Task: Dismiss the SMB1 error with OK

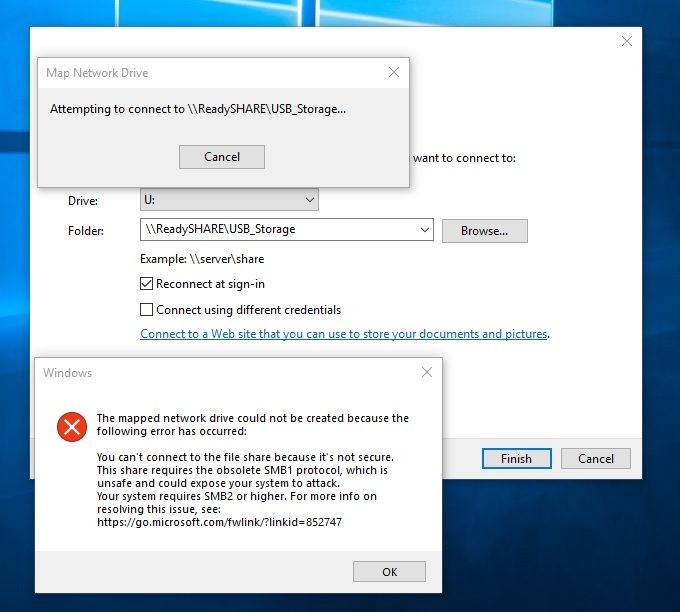Action: (x=389, y=572)
